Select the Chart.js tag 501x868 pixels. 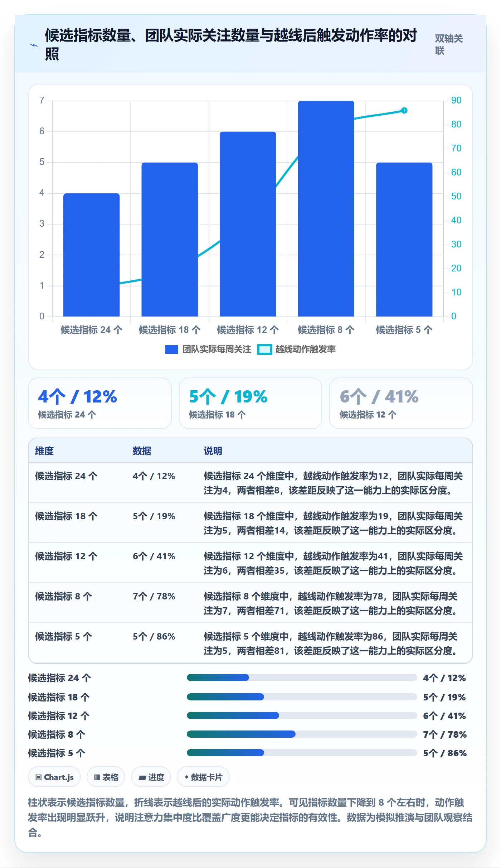[54, 777]
